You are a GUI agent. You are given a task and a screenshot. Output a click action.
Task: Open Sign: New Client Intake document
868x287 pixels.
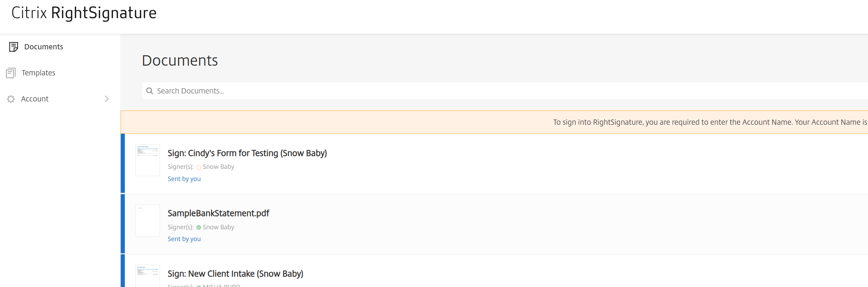tap(235, 274)
